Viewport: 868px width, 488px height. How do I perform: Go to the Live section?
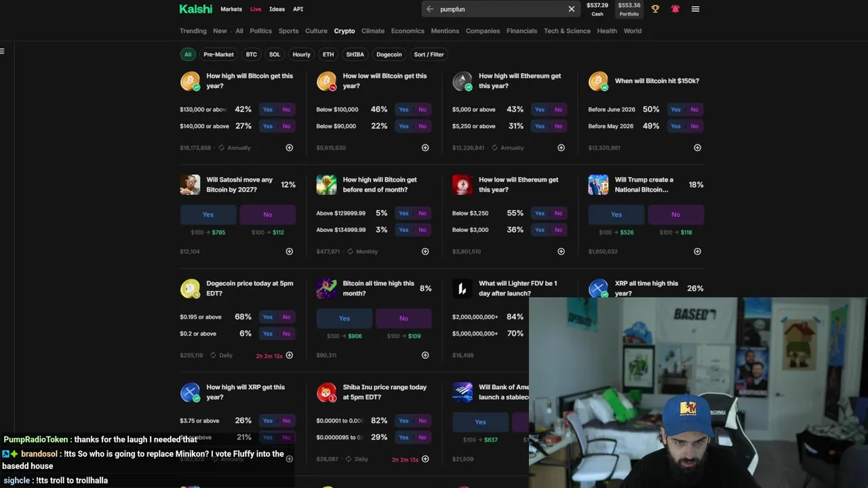tap(256, 9)
